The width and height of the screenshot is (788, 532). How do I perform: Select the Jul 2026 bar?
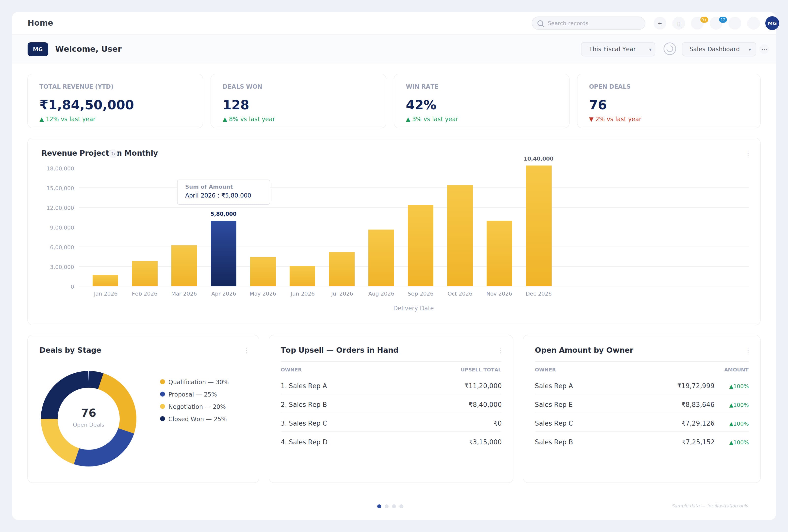[x=342, y=269]
